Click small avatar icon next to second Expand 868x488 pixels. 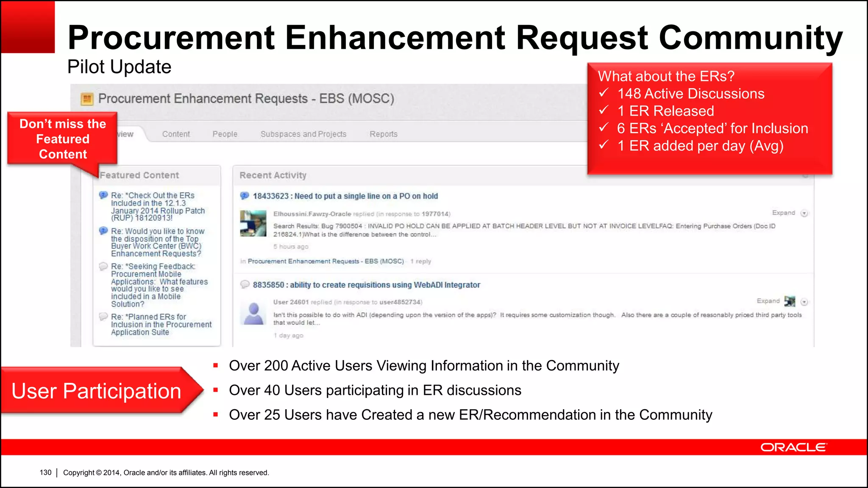(790, 301)
